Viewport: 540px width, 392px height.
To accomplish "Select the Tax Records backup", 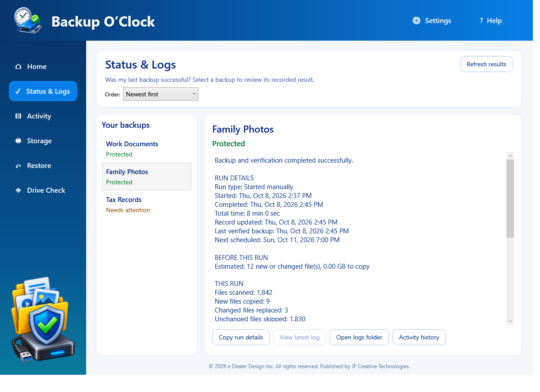I will [x=147, y=205].
